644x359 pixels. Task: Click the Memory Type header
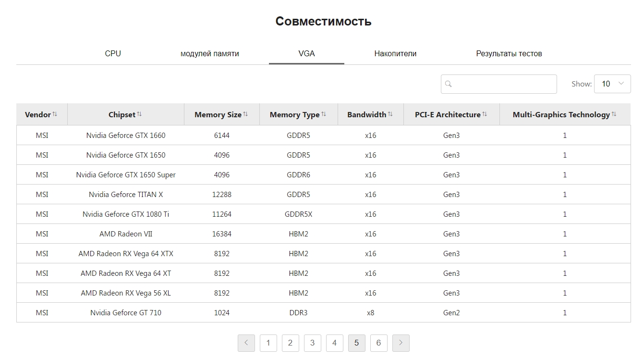pos(299,114)
